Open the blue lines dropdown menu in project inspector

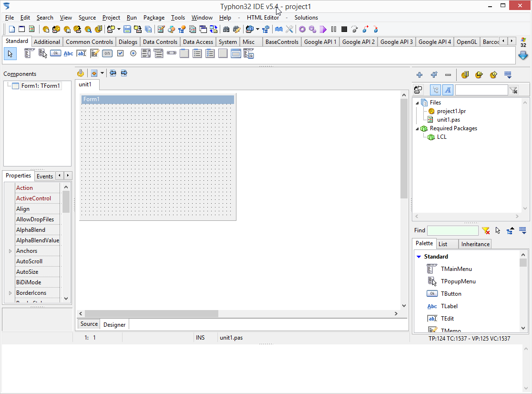click(x=508, y=75)
